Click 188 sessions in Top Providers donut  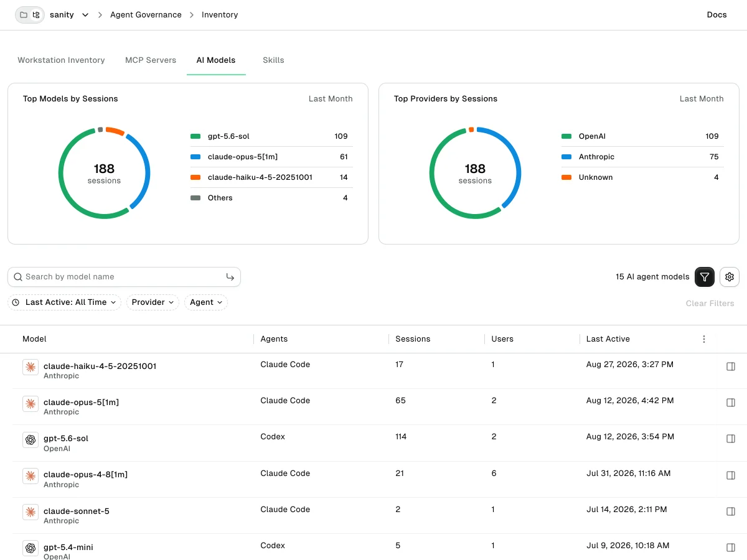point(475,174)
